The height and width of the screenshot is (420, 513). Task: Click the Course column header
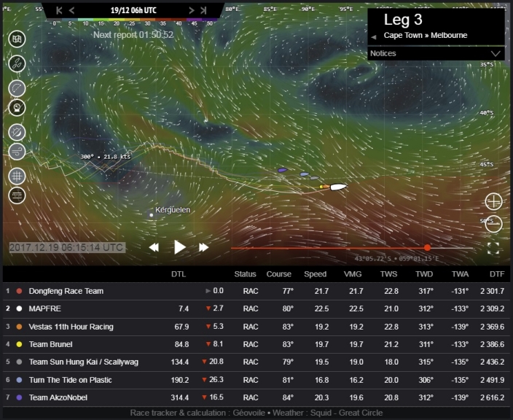279,274
